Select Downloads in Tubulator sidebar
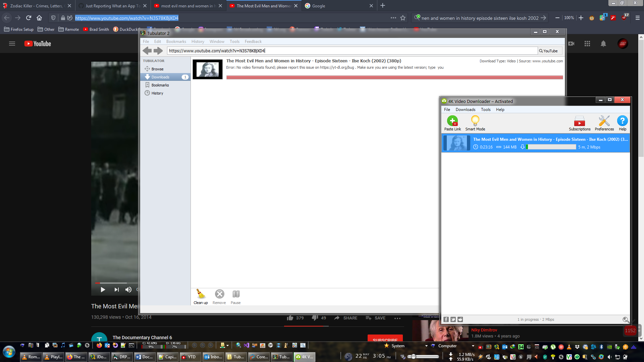The width and height of the screenshot is (644, 362). pos(160,77)
